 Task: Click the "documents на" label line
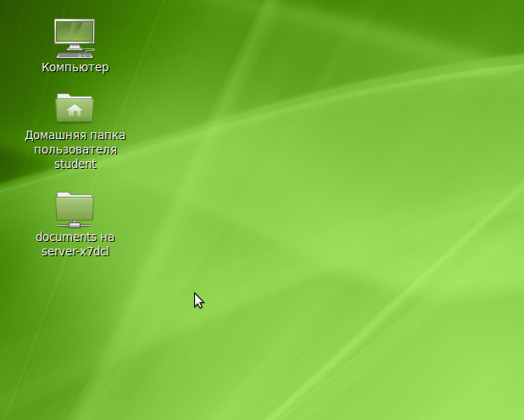click(75, 238)
